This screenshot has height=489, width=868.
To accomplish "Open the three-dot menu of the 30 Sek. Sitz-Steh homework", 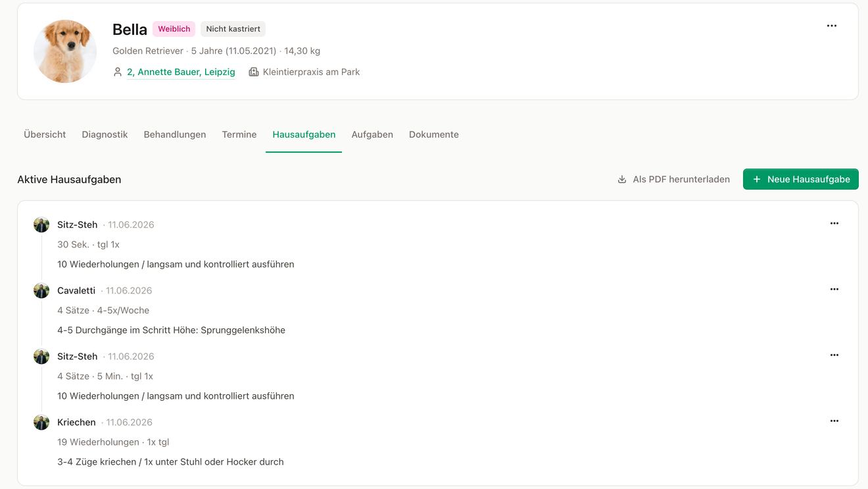I will click(834, 223).
